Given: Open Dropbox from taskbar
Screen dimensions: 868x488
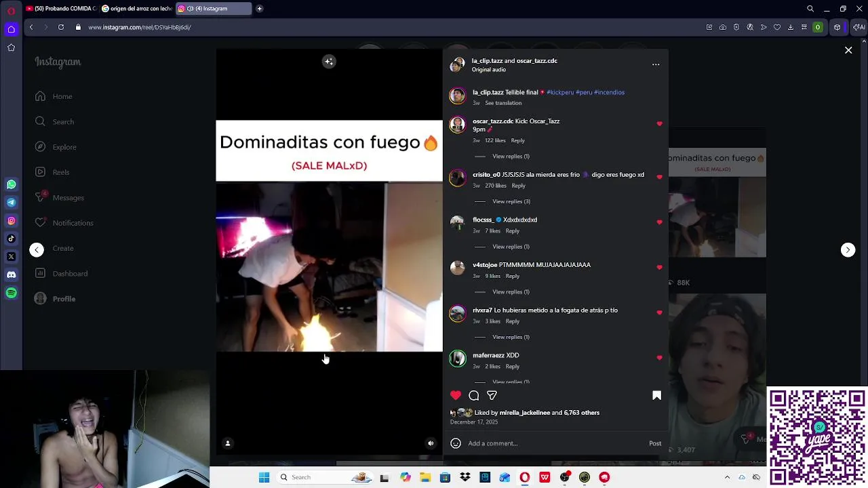Looking at the screenshot, I should coord(465,477).
